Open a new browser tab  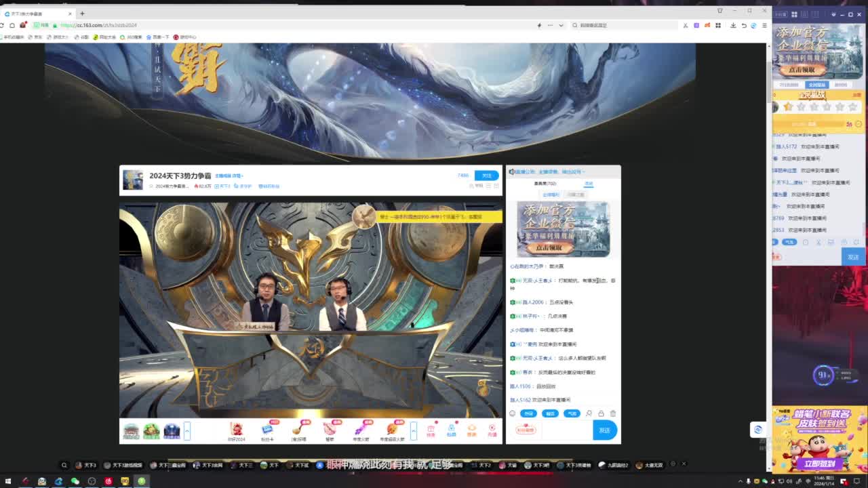[x=82, y=14]
